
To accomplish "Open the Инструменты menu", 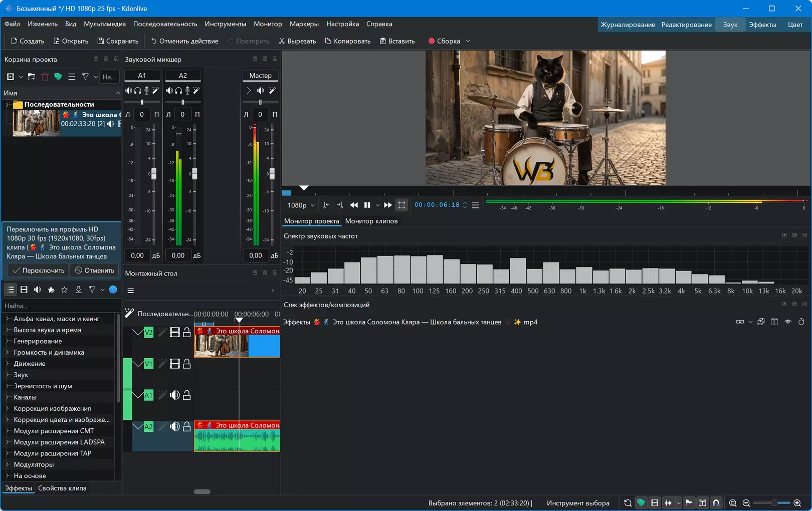I will pos(226,24).
